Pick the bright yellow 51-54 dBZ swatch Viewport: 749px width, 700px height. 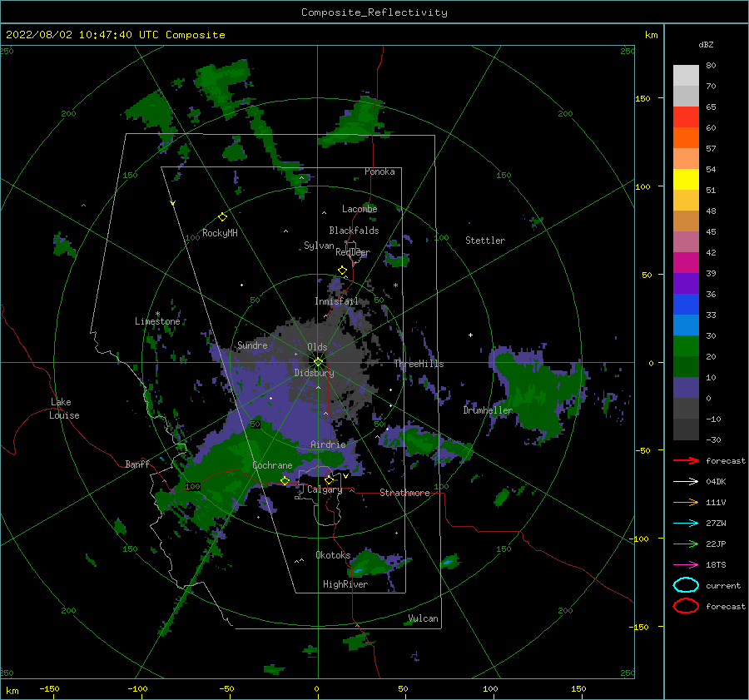tap(686, 180)
